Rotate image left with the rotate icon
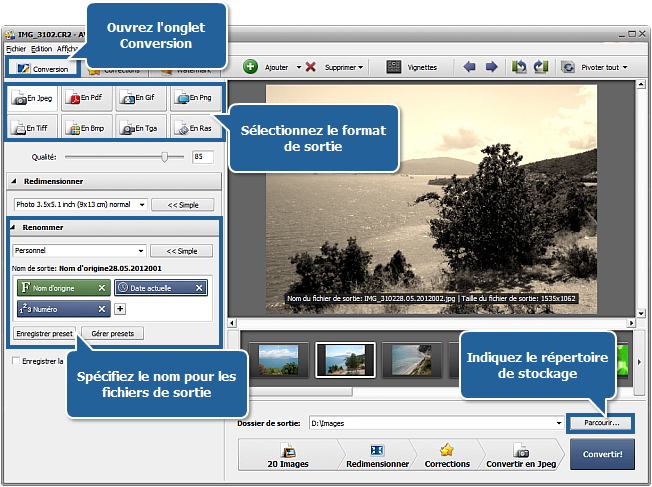The height and width of the screenshot is (487, 652). (x=519, y=67)
